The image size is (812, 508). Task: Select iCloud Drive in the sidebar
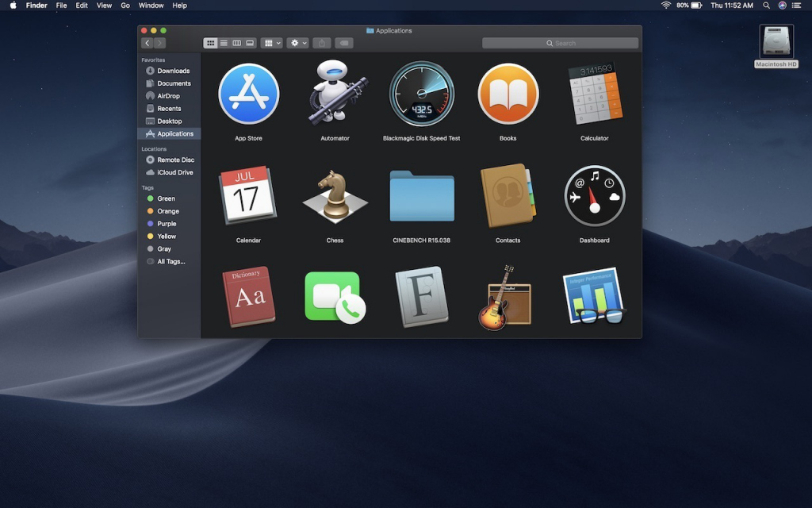tap(174, 172)
